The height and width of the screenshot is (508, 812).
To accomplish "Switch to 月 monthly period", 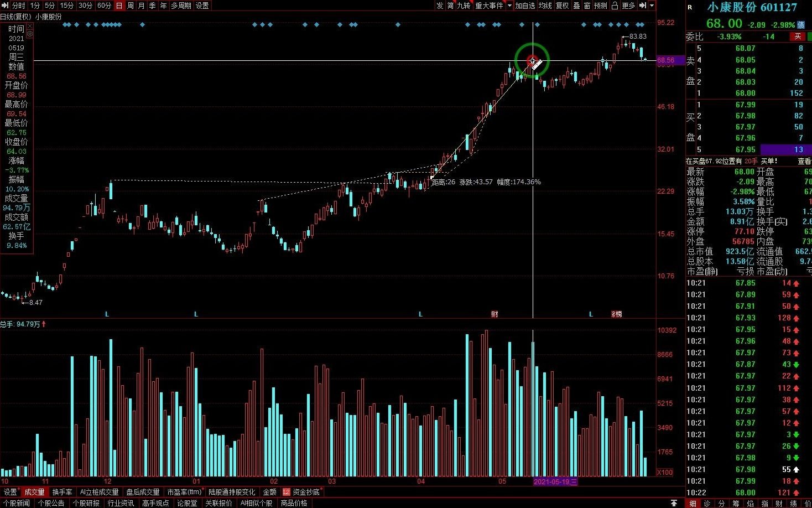I will click(x=142, y=6).
